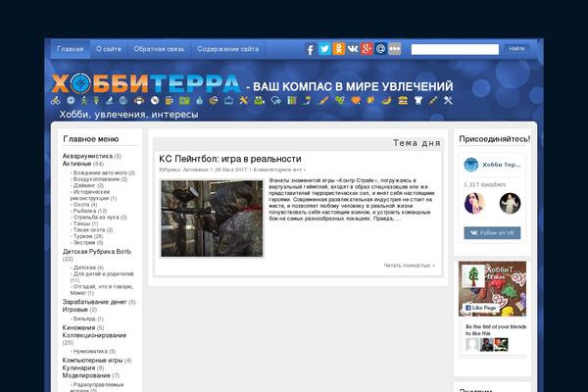Click the orange heart icon in banner
The width and height of the screenshot is (588, 392).
pos(356,101)
